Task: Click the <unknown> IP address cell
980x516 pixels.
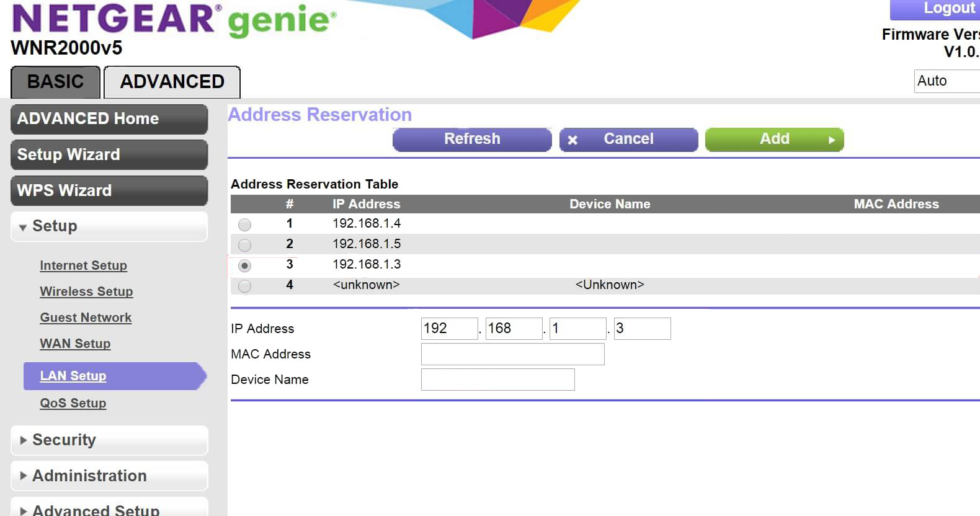Action: [367, 285]
